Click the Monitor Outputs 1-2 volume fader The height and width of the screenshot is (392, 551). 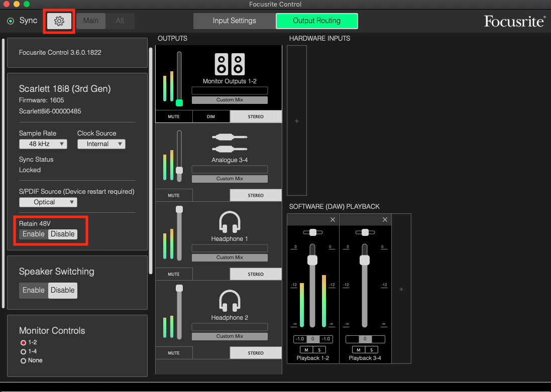pyautogui.click(x=179, y=102)
